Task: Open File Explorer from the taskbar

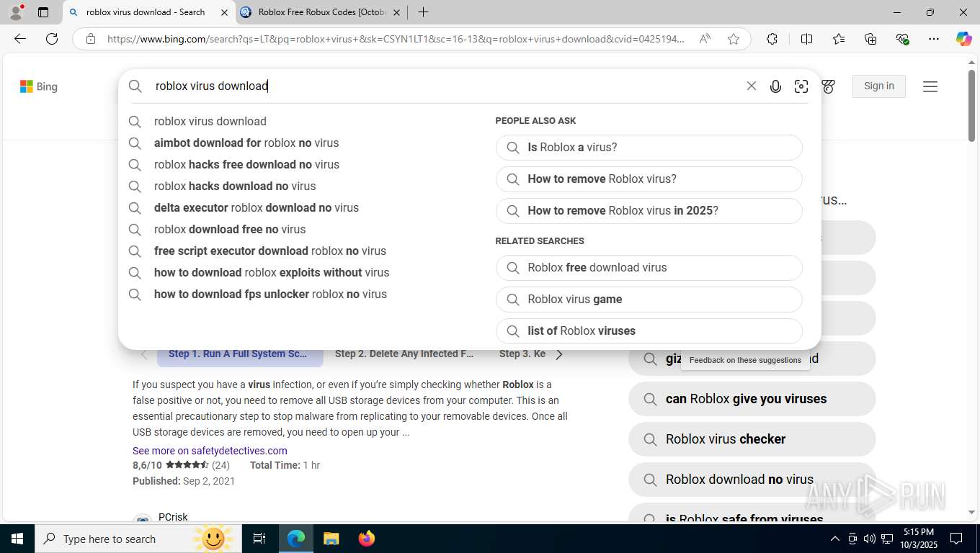Action: coord(331,539)
